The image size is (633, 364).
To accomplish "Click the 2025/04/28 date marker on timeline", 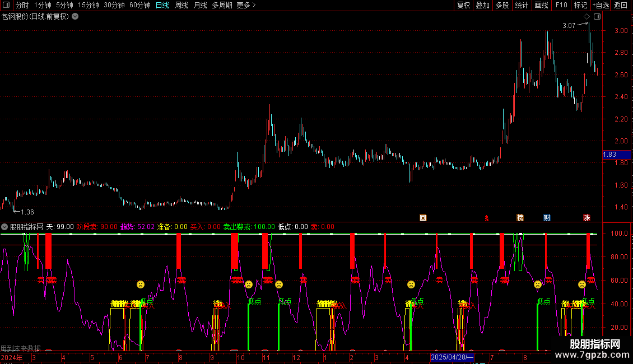I will [452, 357].
